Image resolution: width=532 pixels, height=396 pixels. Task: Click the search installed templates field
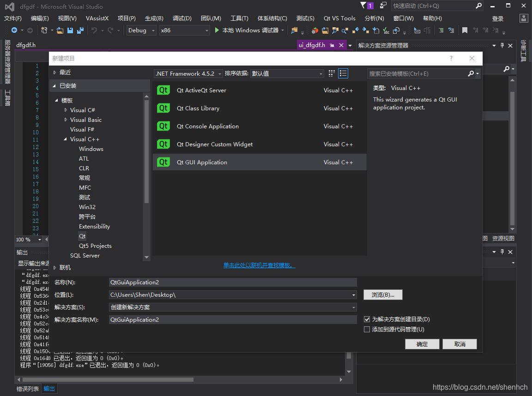[417, 73]
